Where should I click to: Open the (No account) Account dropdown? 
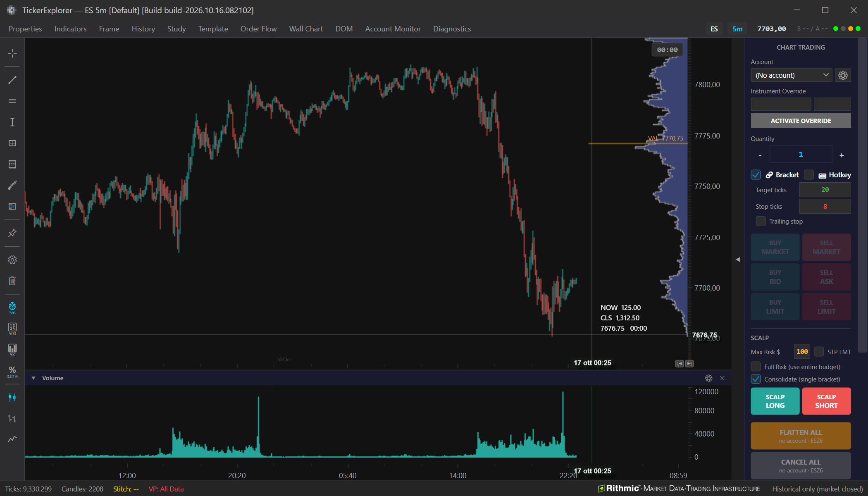[x=791, y=75]
